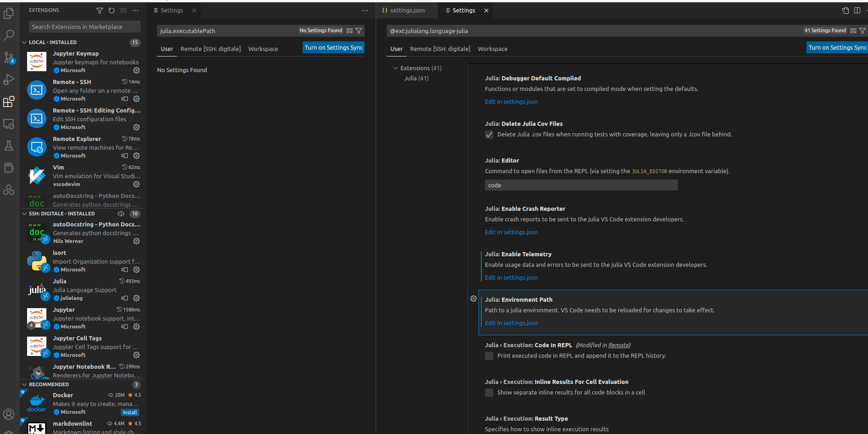Open filter settings funnel in left Settings editor

click(x=359, y=31)
